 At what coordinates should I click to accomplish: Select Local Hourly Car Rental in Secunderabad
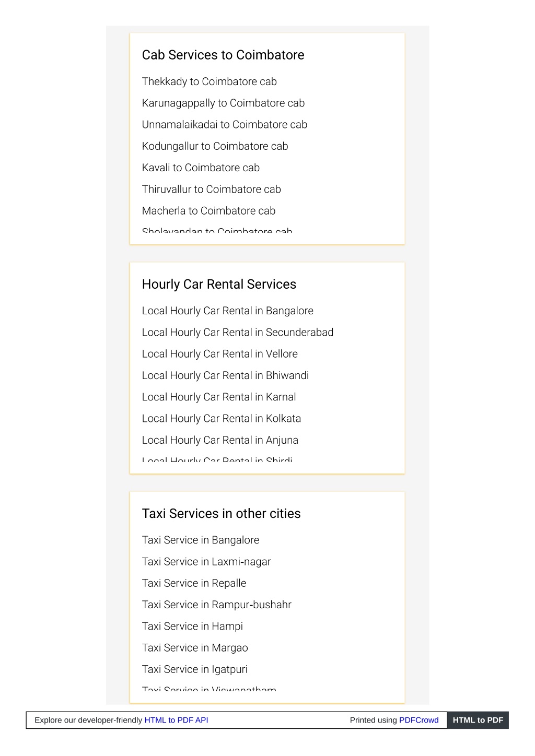237,333
